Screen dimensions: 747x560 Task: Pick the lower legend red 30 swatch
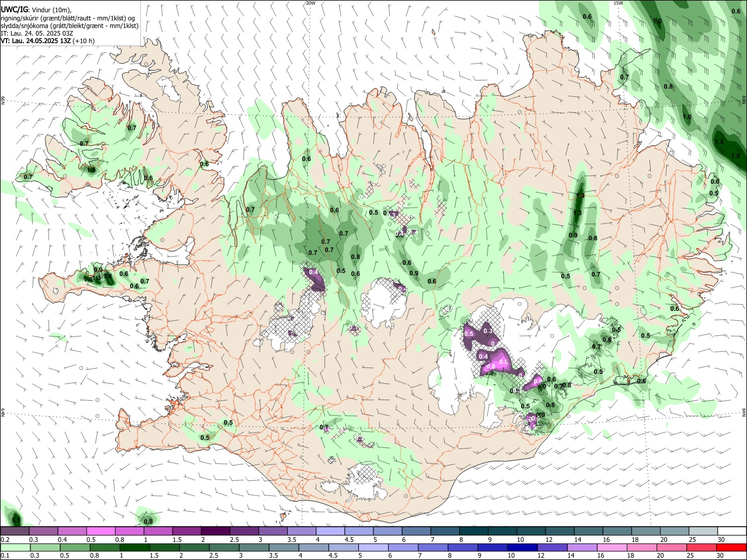pyautogui.click(x=732, y=547)
